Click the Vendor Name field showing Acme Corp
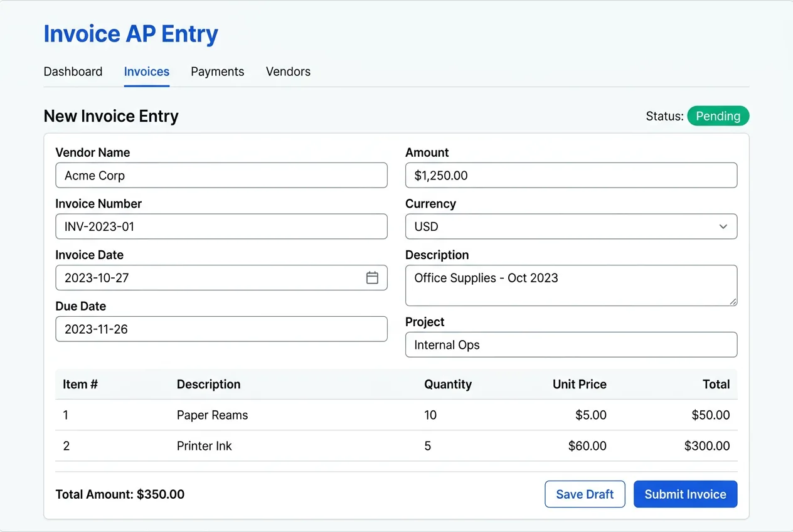The image size is (793, 532). coord(221,175)
